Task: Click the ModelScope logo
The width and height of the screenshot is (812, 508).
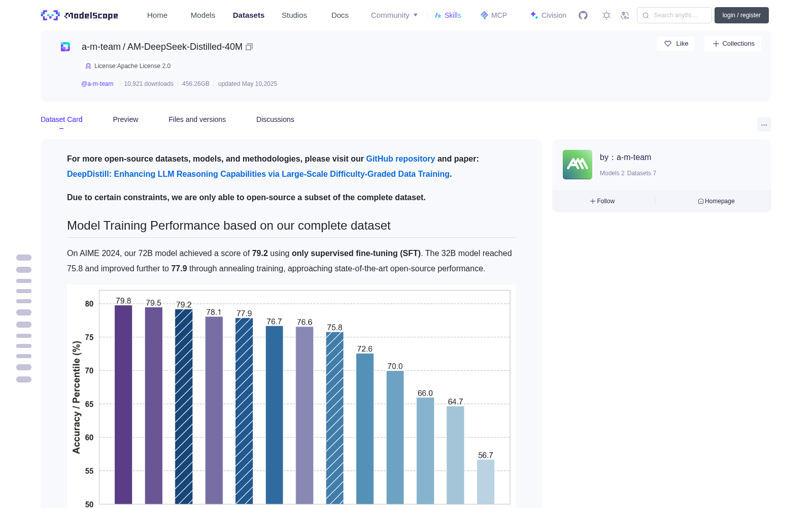Action: (80, 15)
